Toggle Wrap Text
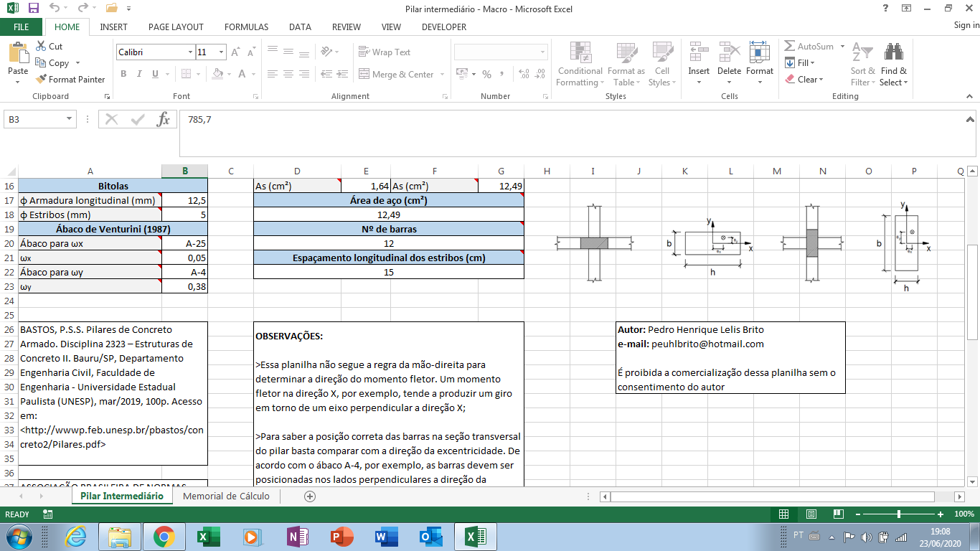The image size is (980, 551). coord(385,52)
